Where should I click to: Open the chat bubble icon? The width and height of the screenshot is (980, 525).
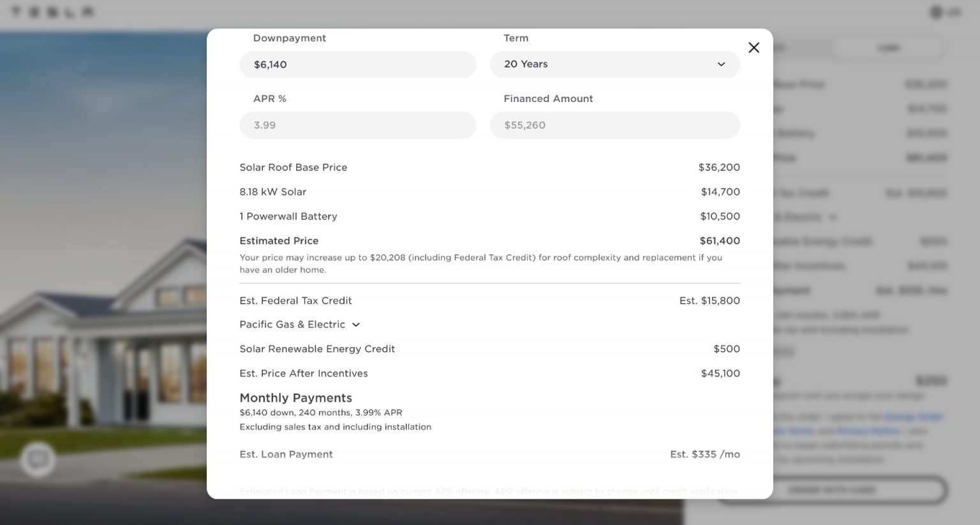tap(38, 459)
